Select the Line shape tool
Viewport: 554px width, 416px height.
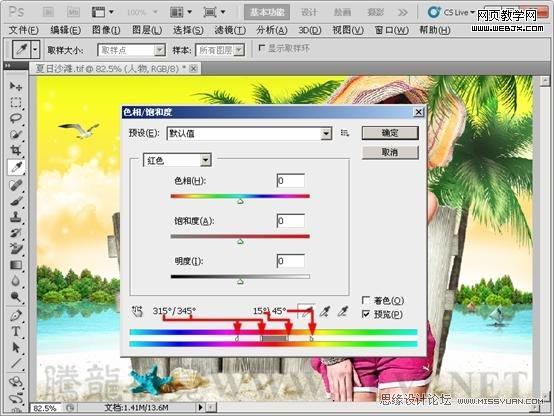16,364
